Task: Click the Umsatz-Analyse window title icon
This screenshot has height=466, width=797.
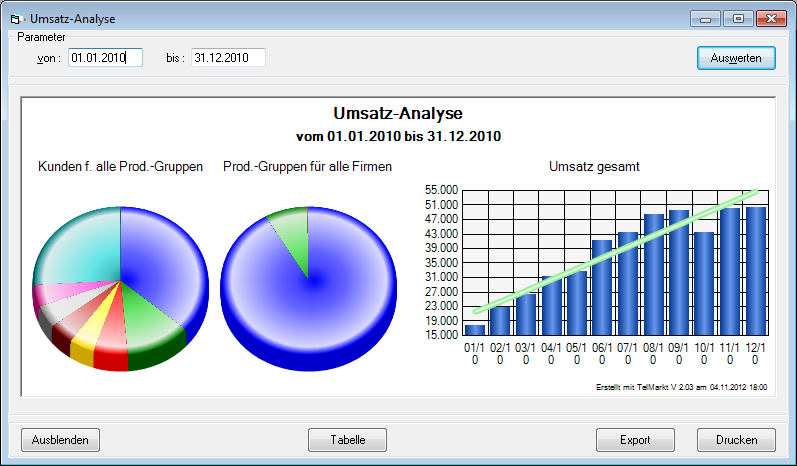Action: coord(14,18)
